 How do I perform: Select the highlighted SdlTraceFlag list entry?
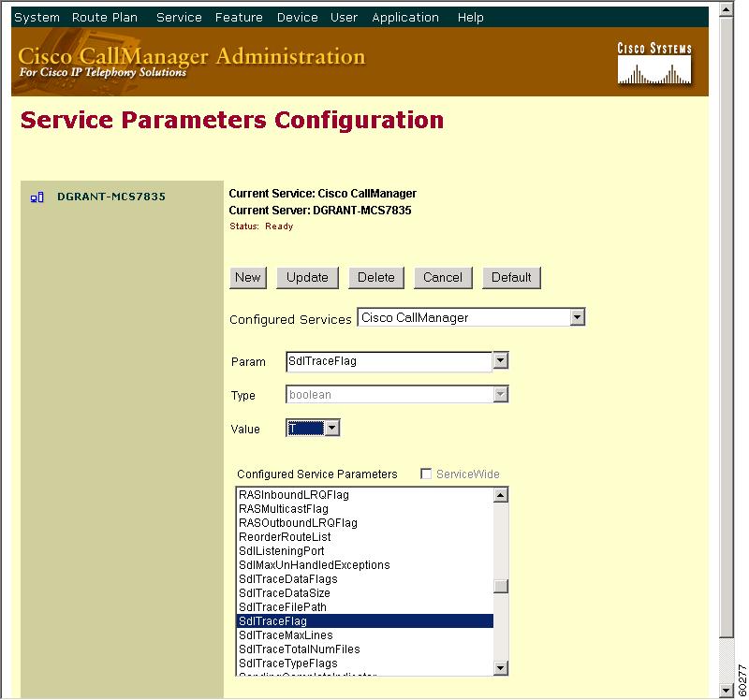coord(365,621)
